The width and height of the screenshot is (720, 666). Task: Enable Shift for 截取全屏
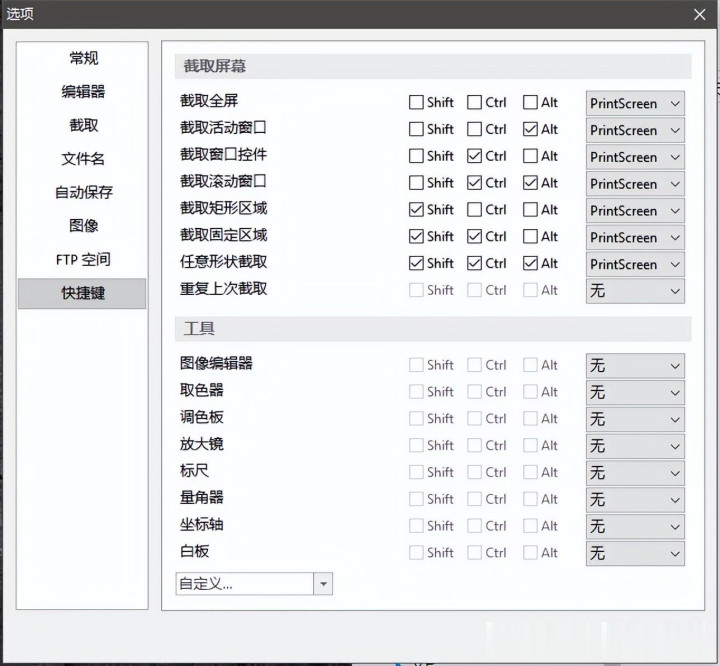[416, 102]
